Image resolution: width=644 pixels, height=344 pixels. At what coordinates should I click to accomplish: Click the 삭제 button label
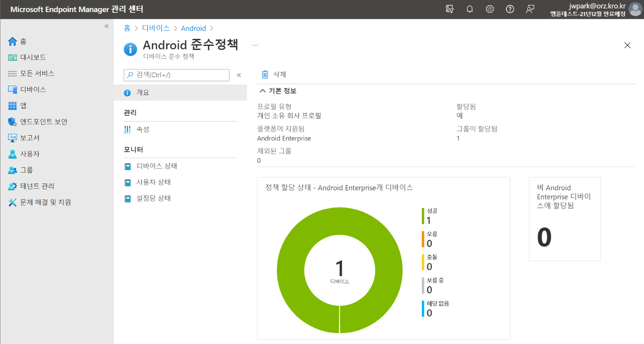click(x=280, y=74)
